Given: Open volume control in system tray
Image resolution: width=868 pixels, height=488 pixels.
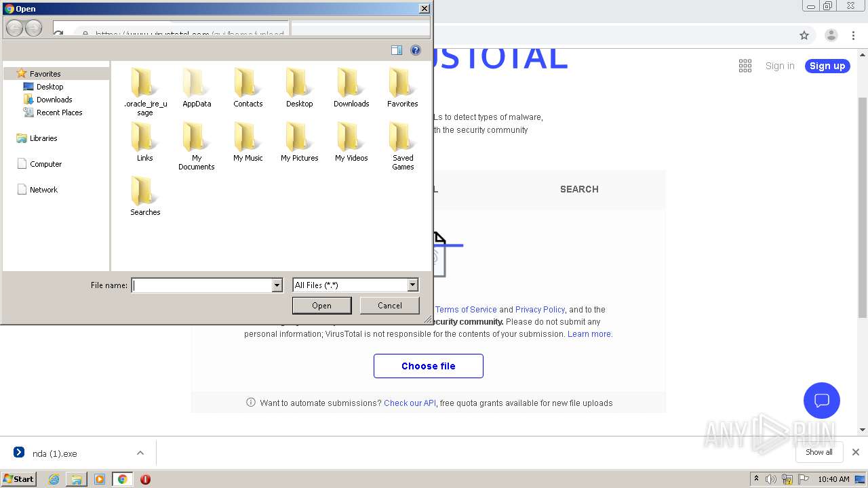Looking at the screenshot, I should 771,479.
